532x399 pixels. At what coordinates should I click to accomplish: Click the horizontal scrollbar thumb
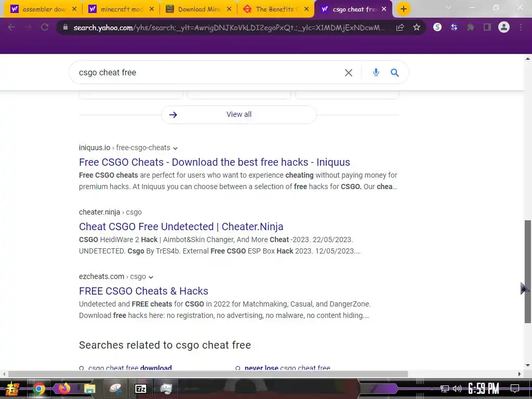(208, 374)
